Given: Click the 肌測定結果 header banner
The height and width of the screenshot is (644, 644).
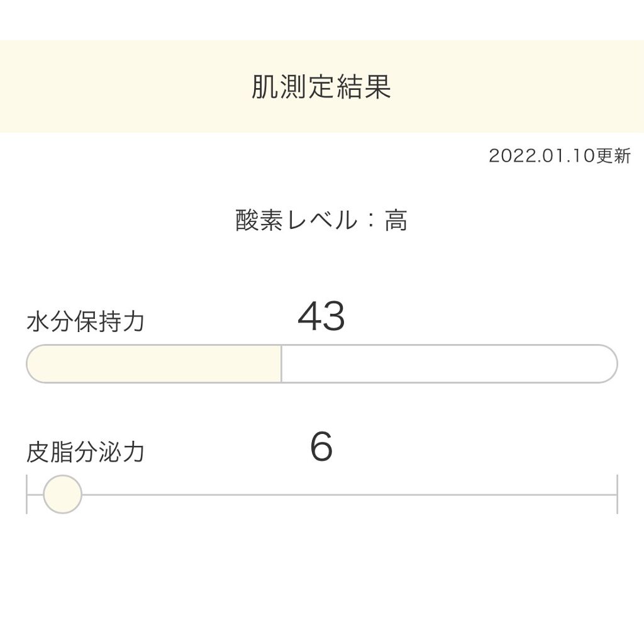Looking at the screenshot, I should pos(322,87).
